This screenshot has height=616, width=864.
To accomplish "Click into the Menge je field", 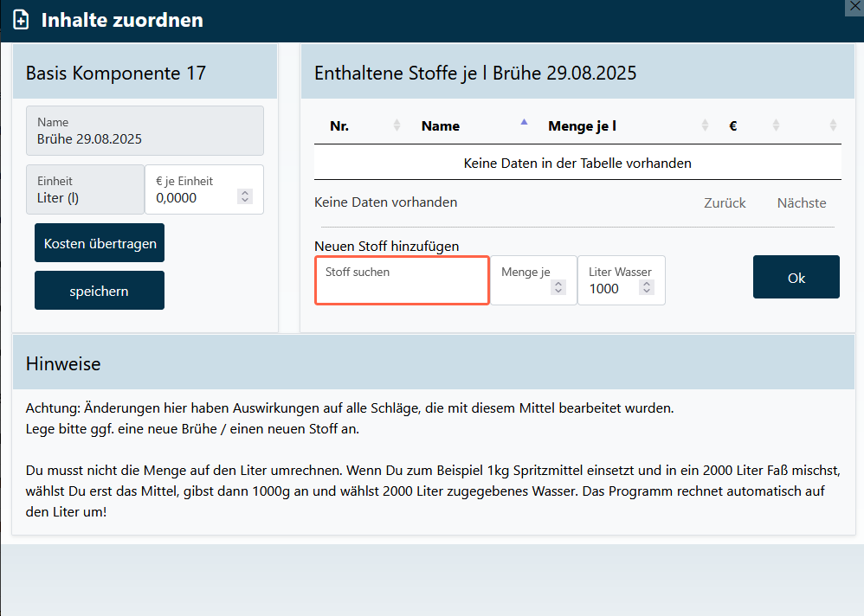I will coord(524,288).
